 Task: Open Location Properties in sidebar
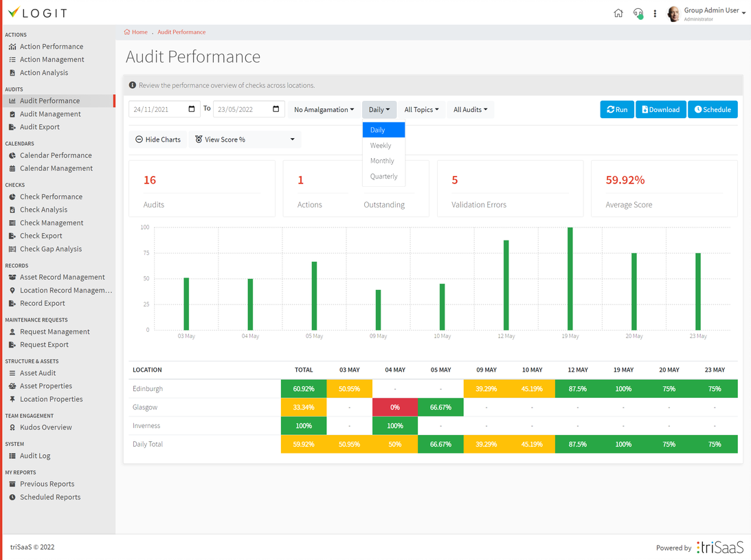51,399
